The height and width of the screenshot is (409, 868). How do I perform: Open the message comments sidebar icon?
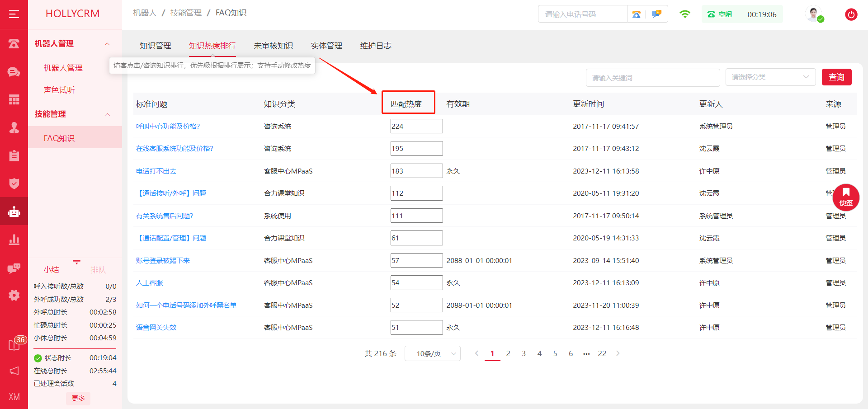pyautogui.click(x=14, y=268)
